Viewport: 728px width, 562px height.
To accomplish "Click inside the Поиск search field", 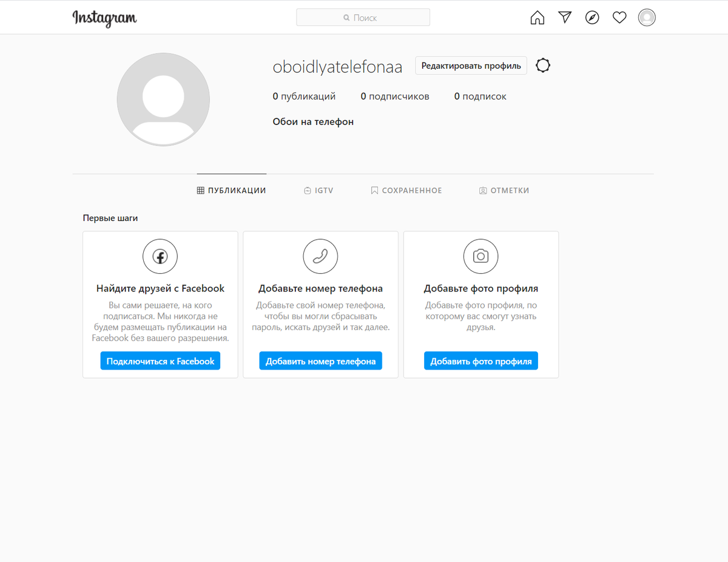I will (x=363, y=17).
